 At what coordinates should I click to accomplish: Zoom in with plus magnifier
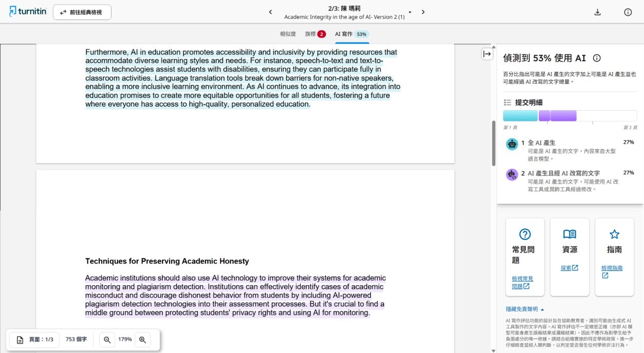[143, 340]
